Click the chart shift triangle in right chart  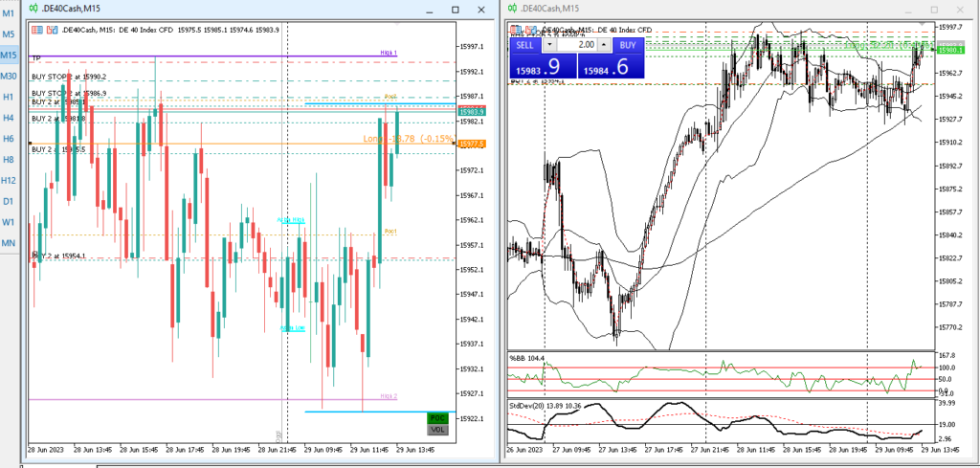924,23
